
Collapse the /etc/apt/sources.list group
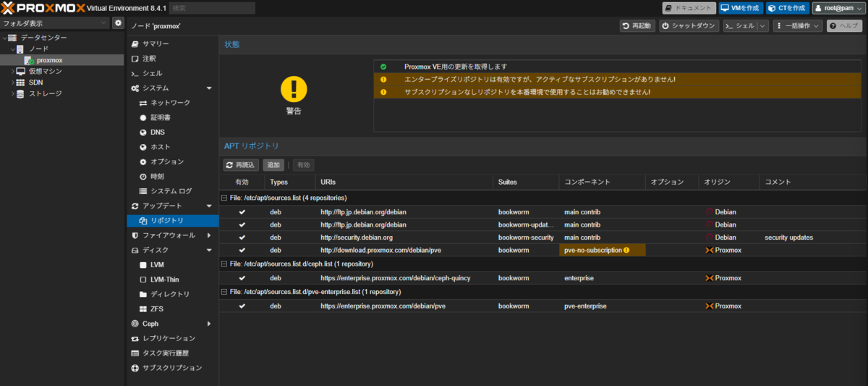click(x=224, y=198)
